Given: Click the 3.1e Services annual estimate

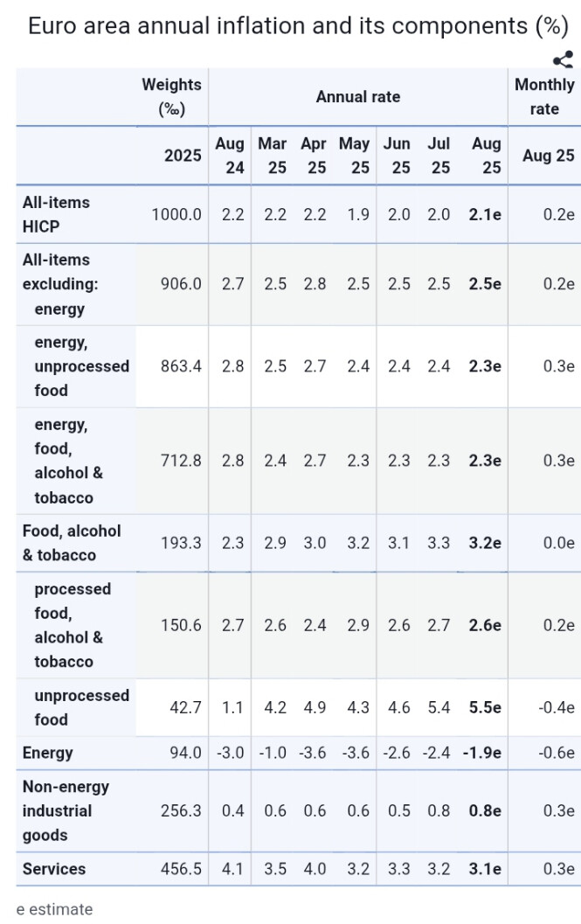Looking at the screenshot, I should pyautogui.click(x=485, y=869).
